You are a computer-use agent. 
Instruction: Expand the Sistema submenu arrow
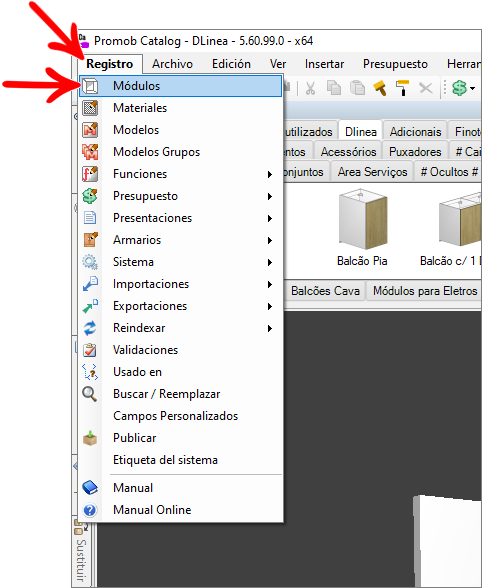[x=269, y=262]
